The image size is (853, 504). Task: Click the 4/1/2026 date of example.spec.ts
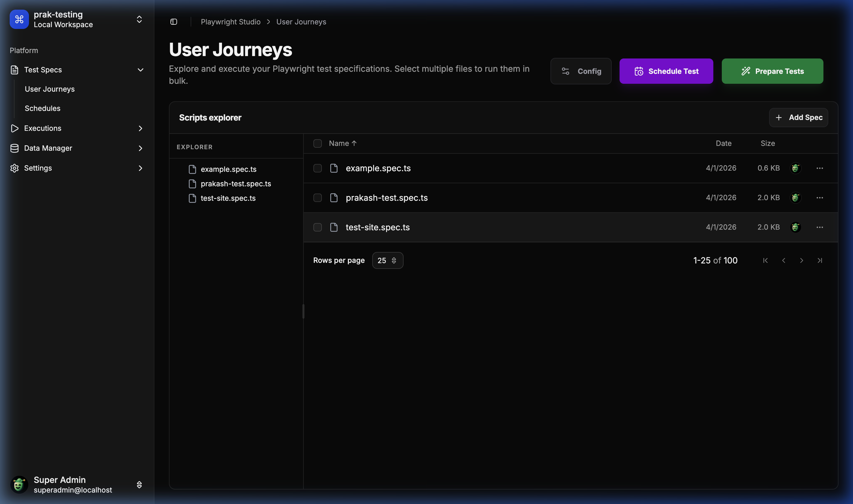[721, 168]
